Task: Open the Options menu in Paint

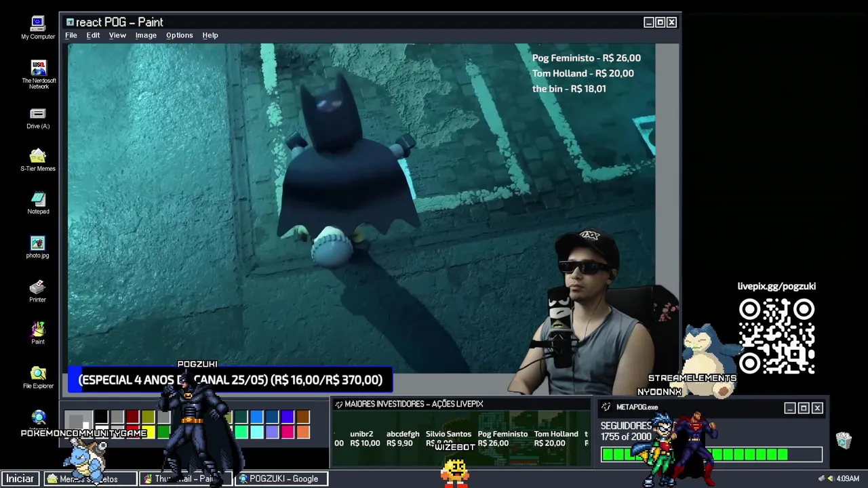Action: (x=180, y=35)
